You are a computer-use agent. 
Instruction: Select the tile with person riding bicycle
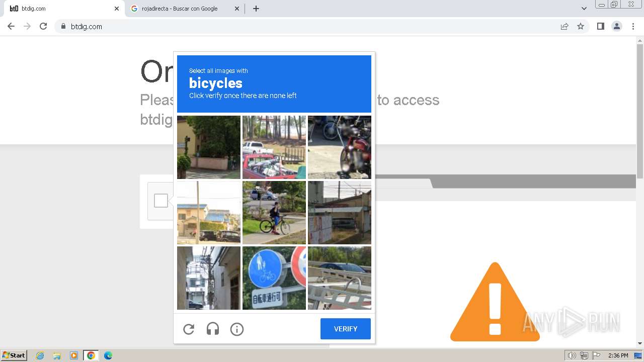[x=274, y=213]
